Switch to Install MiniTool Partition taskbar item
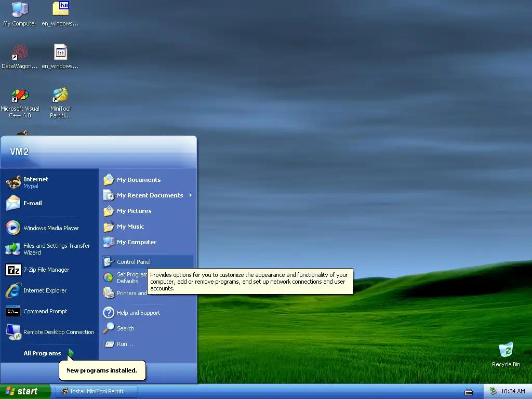The image size is (532, 399). [x=96, y=391]
